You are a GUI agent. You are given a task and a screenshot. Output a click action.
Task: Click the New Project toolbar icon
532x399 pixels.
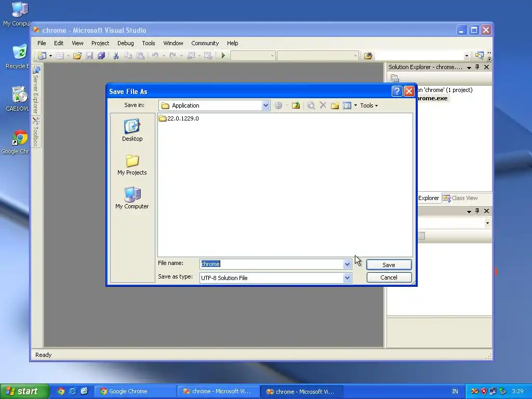(x=42, y=56)
